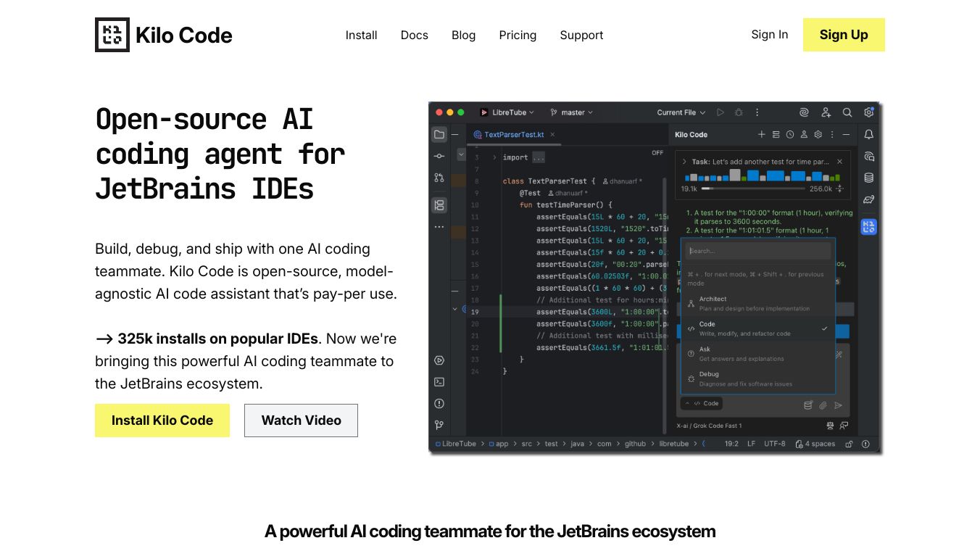Click the send message arrow icon
The width and height of the screenshot is (980, 551).
pos(839,405)
